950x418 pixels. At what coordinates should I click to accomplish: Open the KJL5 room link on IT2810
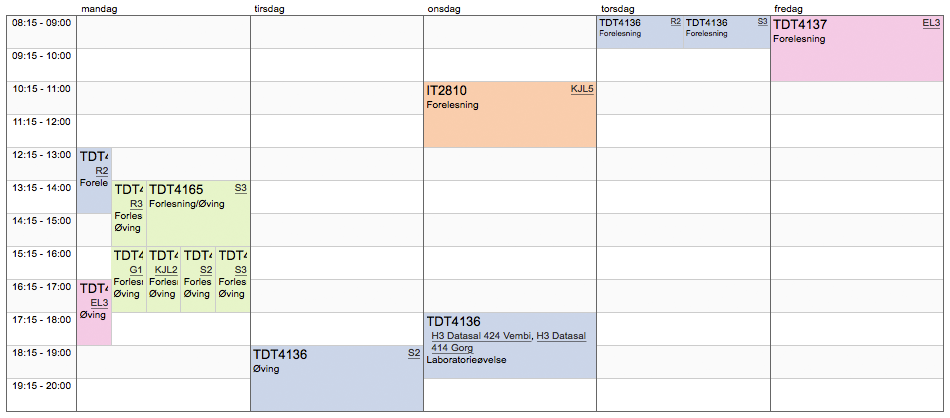[582, 89]
